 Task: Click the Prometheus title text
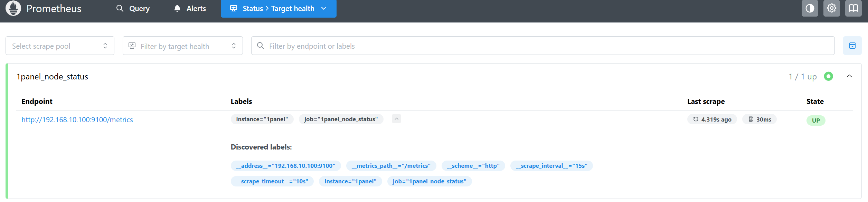(54, 9)
